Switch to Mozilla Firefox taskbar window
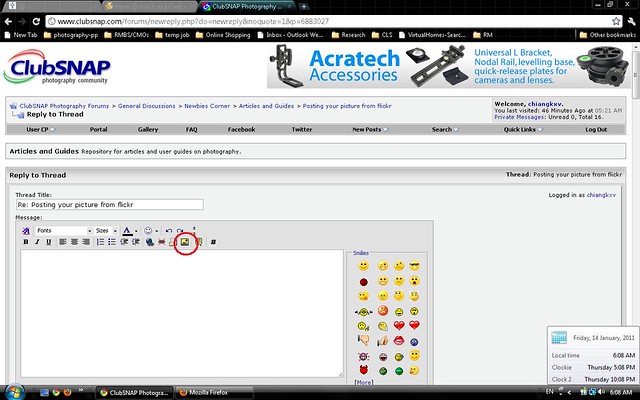Image resolution: width=640 pixels, height=400 pixels. click(215, 393)
